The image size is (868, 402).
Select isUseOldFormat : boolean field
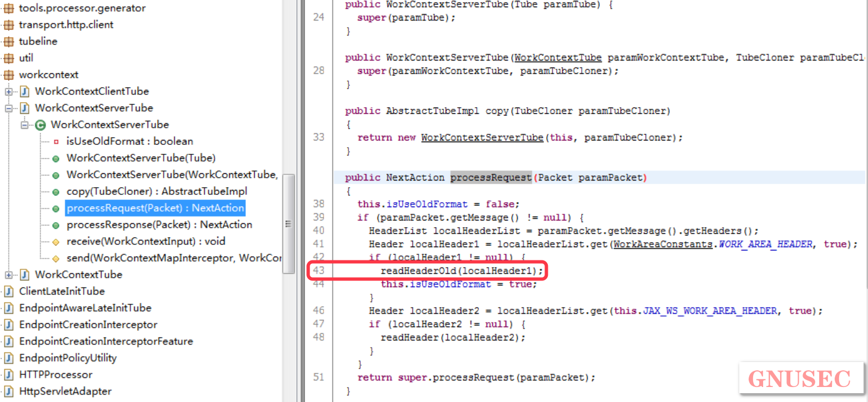click(130, 142)
